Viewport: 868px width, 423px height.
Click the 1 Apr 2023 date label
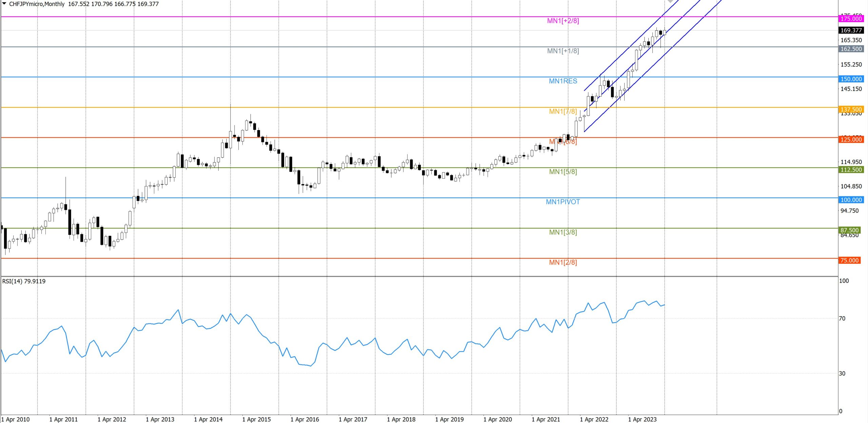click(642, 419)
